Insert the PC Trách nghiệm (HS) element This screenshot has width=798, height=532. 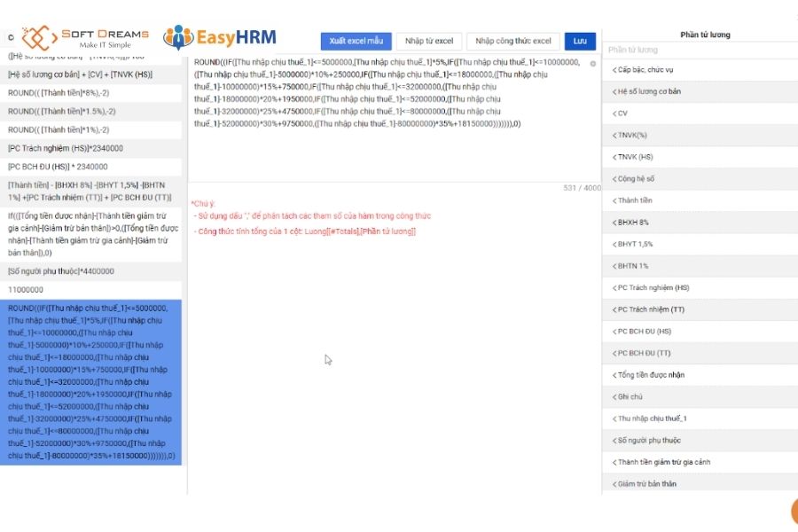tap(700, 287)
